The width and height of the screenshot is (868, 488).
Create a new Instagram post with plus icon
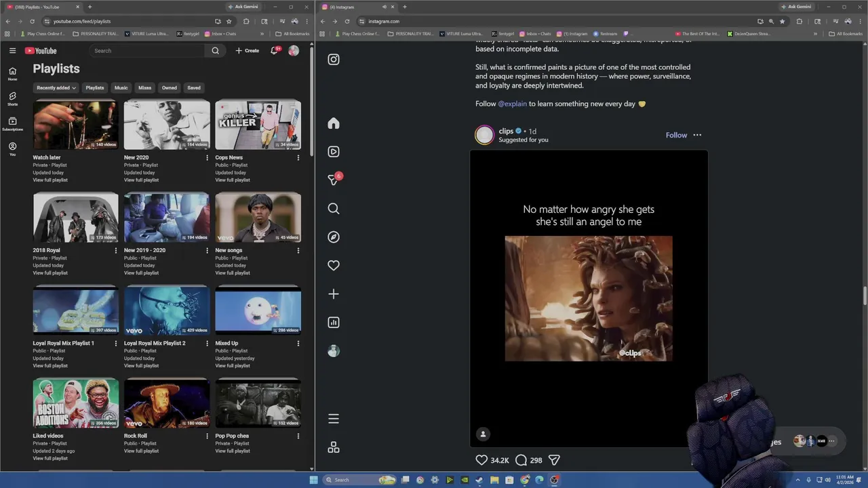click(334, 294)
